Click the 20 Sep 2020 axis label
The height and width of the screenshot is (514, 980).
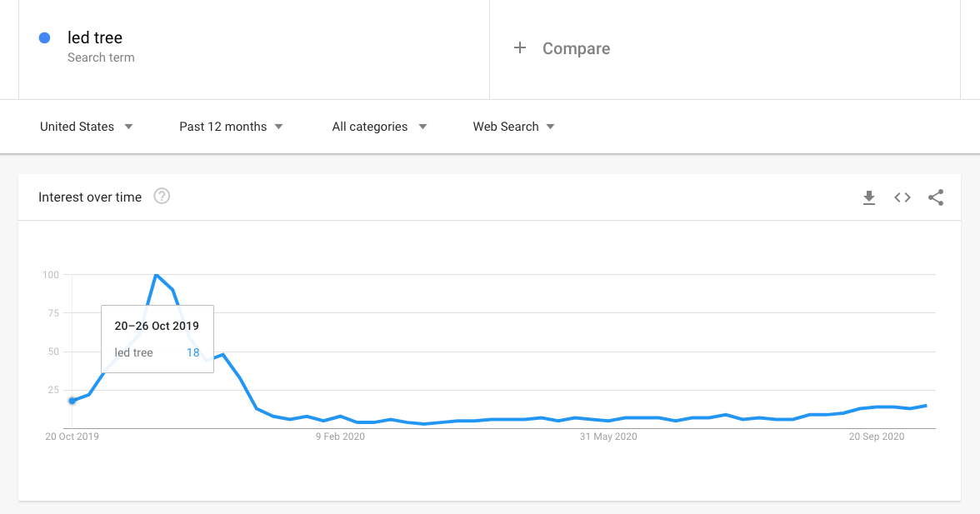[877, 437]
